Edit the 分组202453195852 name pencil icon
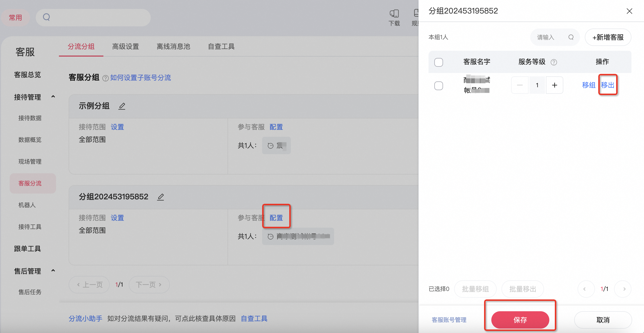The height and width of the screenshot is (333, 644). tap(160, 197)
